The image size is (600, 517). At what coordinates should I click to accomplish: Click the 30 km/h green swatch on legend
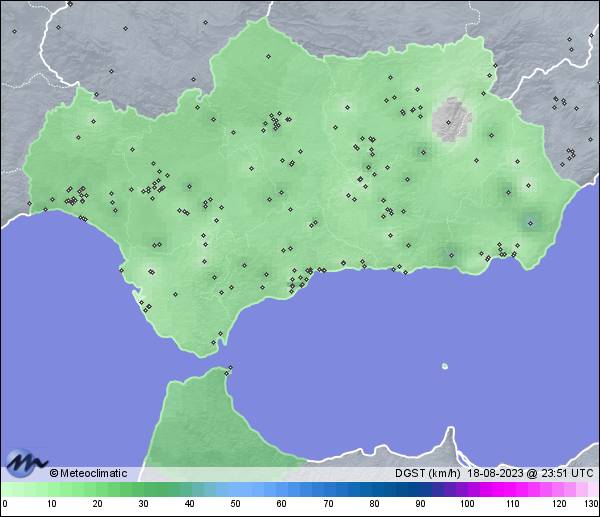click(x=143, y=490)
